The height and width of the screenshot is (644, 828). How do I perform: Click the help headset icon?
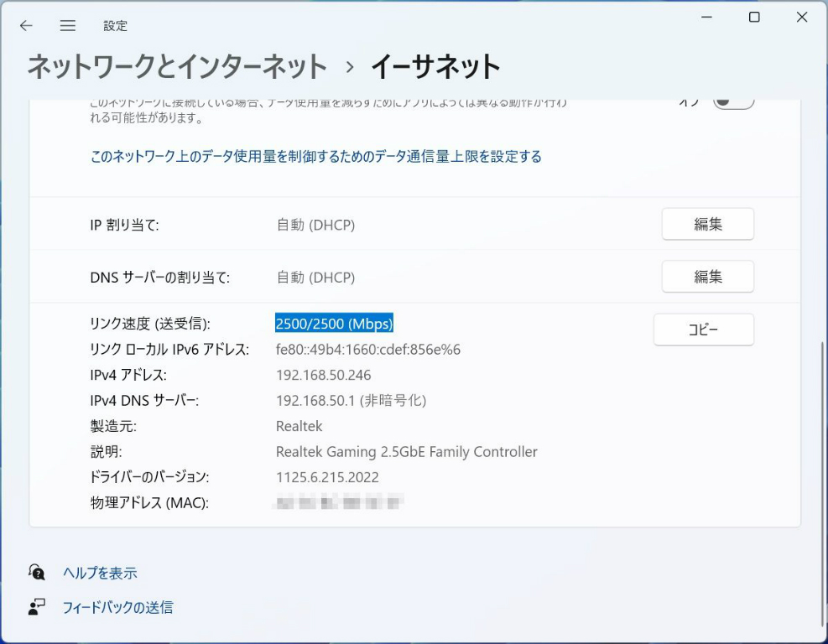(37, 572)
